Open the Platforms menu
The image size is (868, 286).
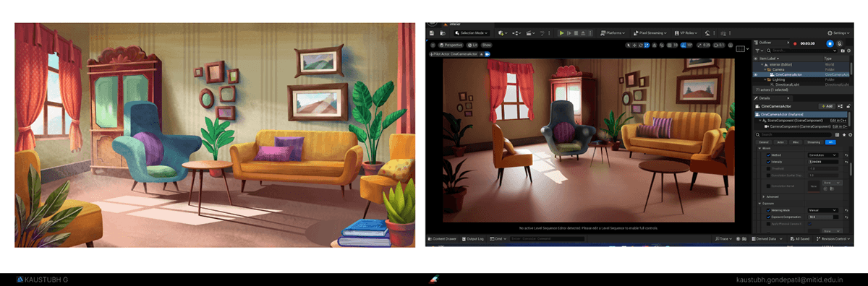pos(612,33)
